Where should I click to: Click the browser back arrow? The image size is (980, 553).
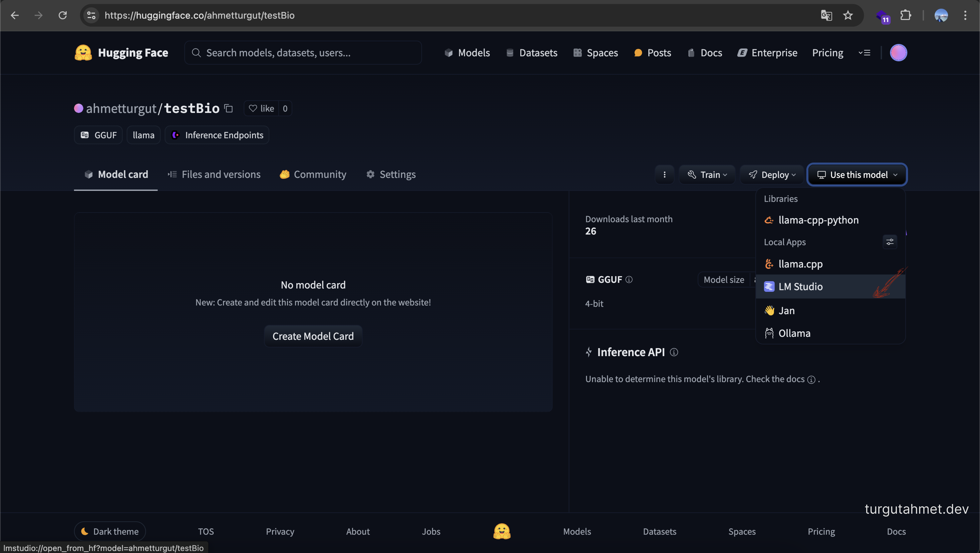point(15,15)
